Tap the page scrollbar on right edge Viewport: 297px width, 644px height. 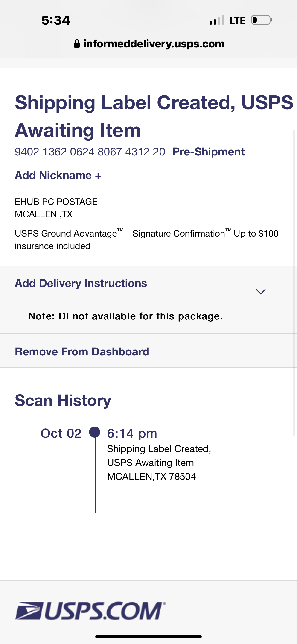[x=294, y=283]
